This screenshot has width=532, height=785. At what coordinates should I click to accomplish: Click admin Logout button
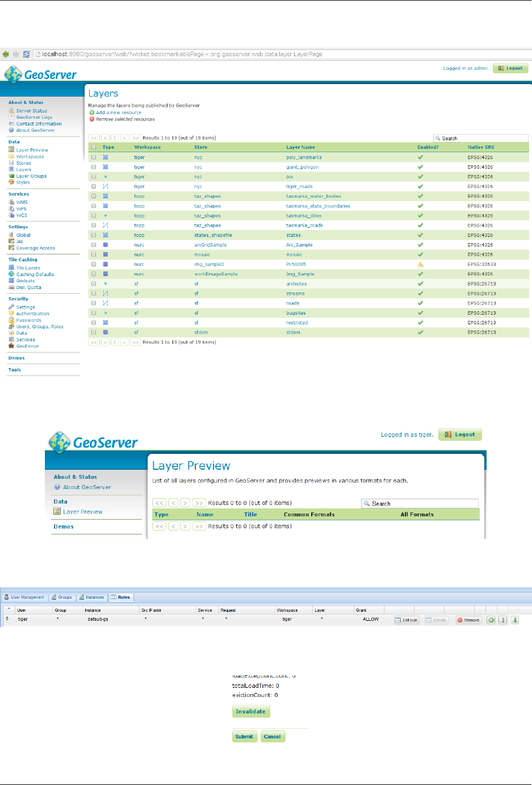coord(510,68)
